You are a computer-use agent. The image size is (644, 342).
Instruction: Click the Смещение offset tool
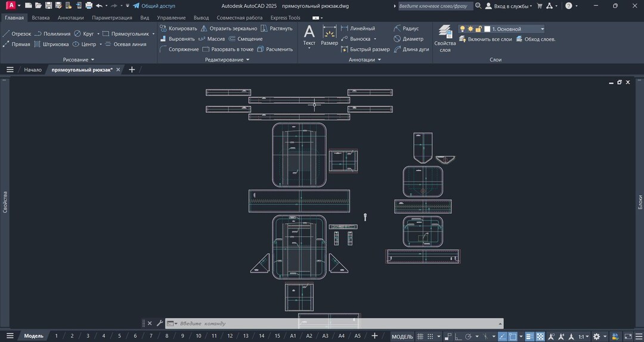click(246, 39)
